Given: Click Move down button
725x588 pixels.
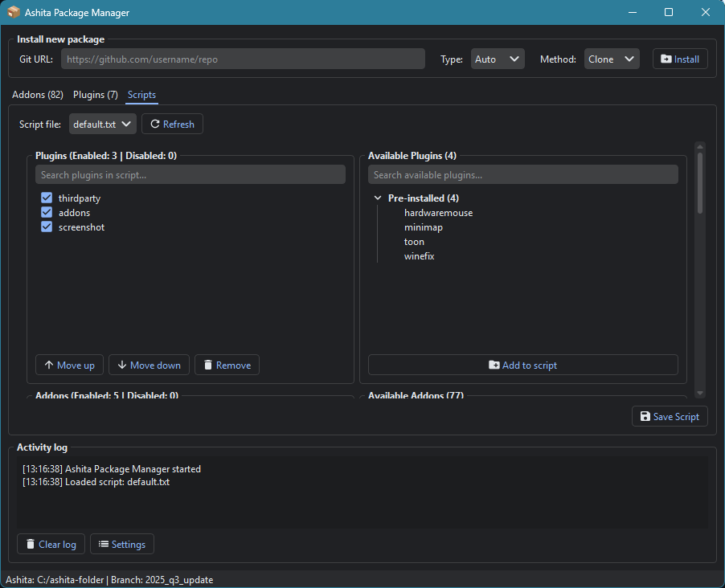Looking at the screenshot, I should [149, 365].
